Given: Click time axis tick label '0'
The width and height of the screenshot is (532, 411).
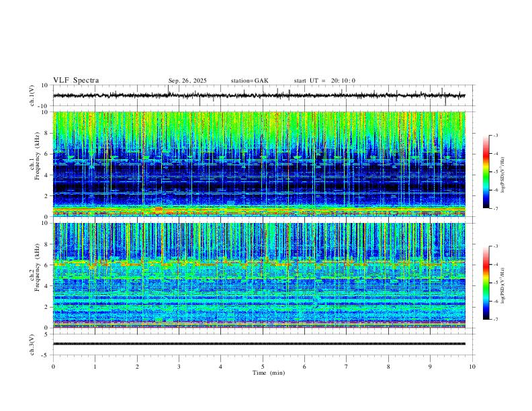Looking at the screenshot, I should pos(53,367).
